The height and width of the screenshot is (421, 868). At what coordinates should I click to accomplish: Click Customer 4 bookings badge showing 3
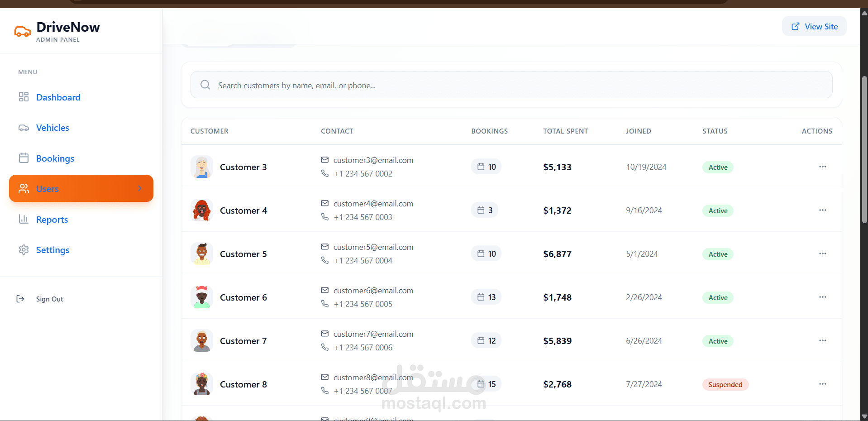484,210
